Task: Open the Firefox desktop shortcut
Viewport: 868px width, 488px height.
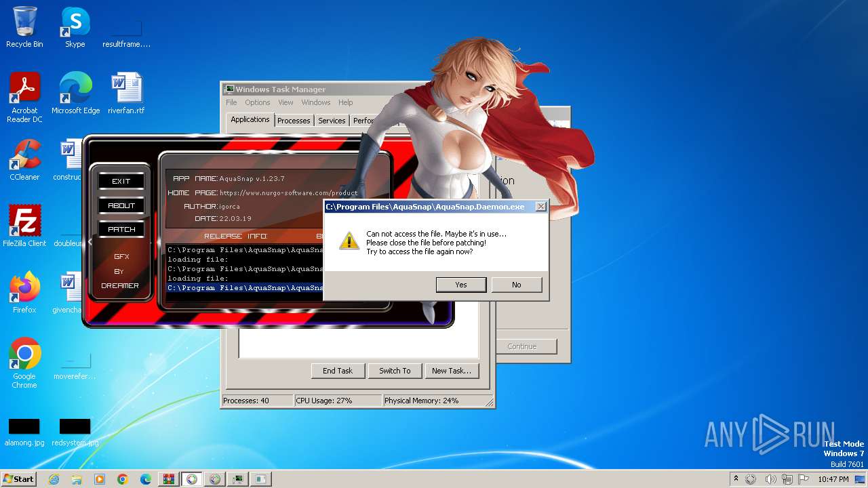Action: (24, 293)
